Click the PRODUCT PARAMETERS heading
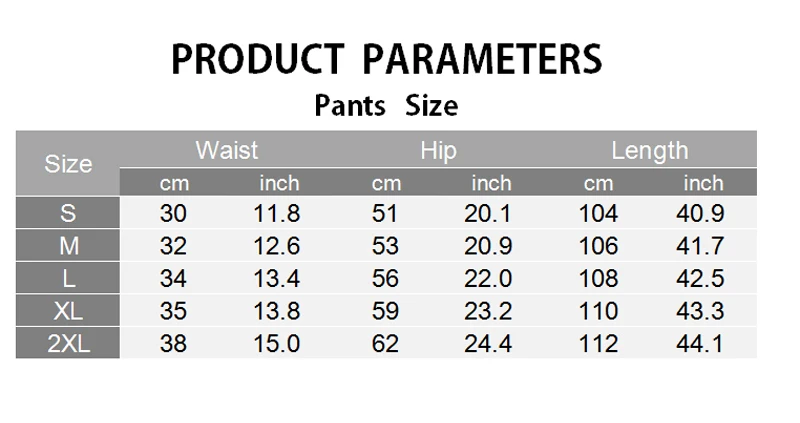The height and width of the screenshot is (423, 800). (387, 59)
